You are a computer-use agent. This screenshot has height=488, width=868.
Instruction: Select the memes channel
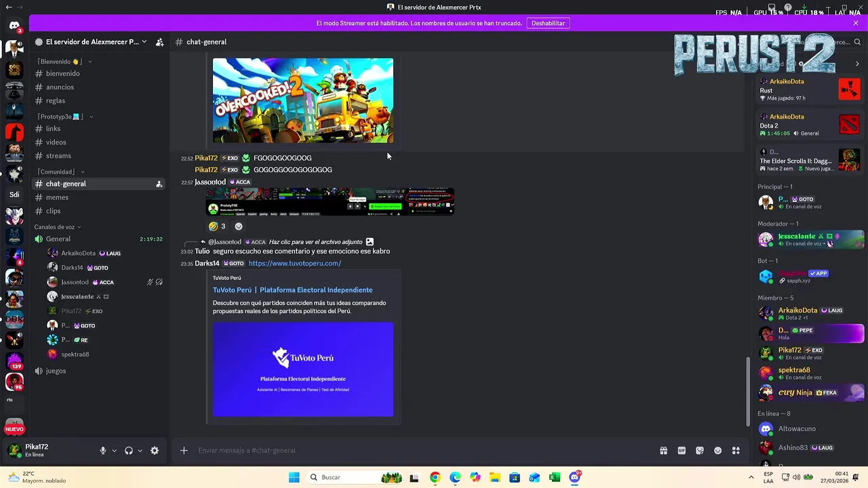pos(98,197)
